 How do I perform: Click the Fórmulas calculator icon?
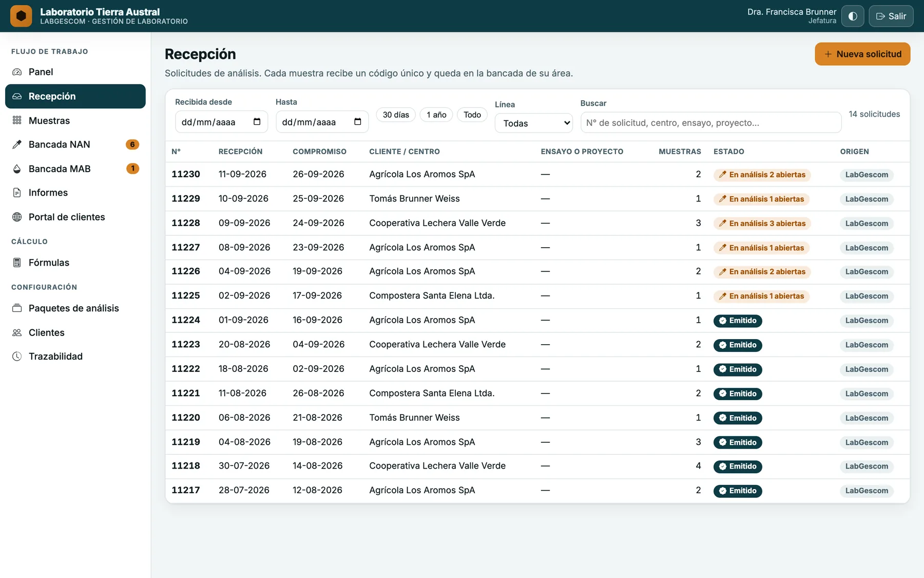pos(17,263)
